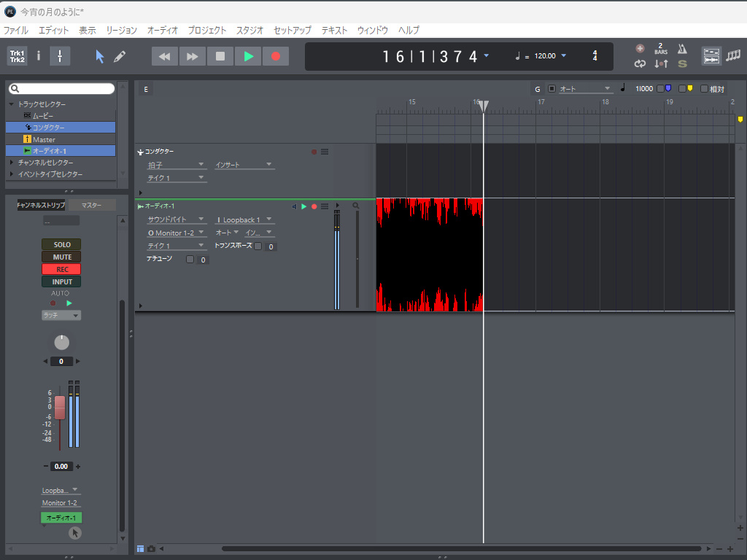Viewport: 747px width, 560px height.
Task: Select the Pointer arrow tool
Action: coord(100,56)
